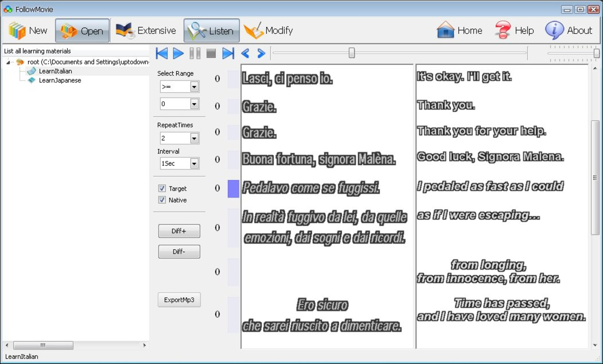Open Help
This screenshot has height=364, width=603.
(514, 30)
